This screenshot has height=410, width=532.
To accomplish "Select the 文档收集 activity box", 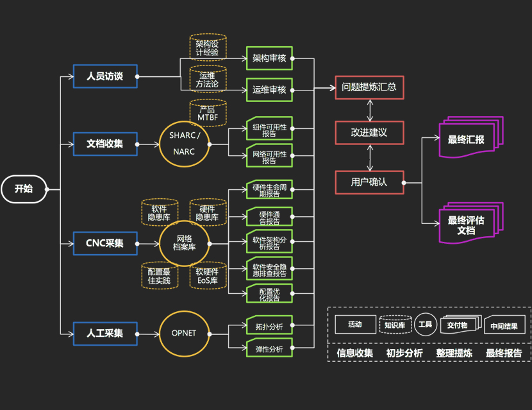I will [x=104, y=144].
